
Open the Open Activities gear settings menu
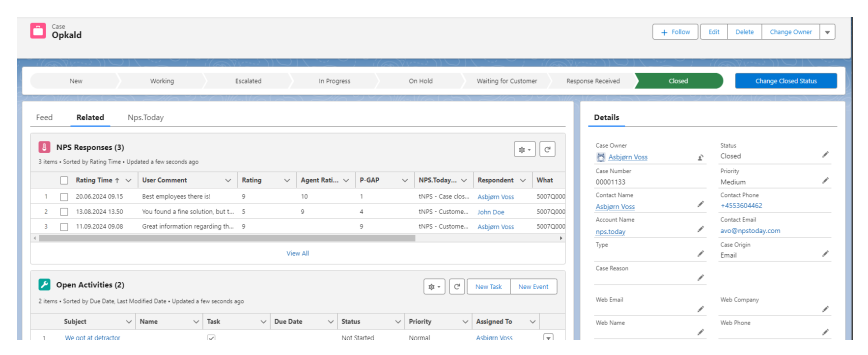[434, 287]
